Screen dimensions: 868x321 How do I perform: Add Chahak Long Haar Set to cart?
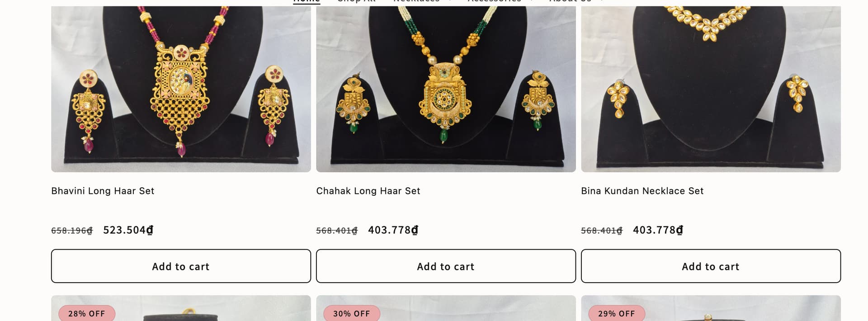click(x=446, y=266)
